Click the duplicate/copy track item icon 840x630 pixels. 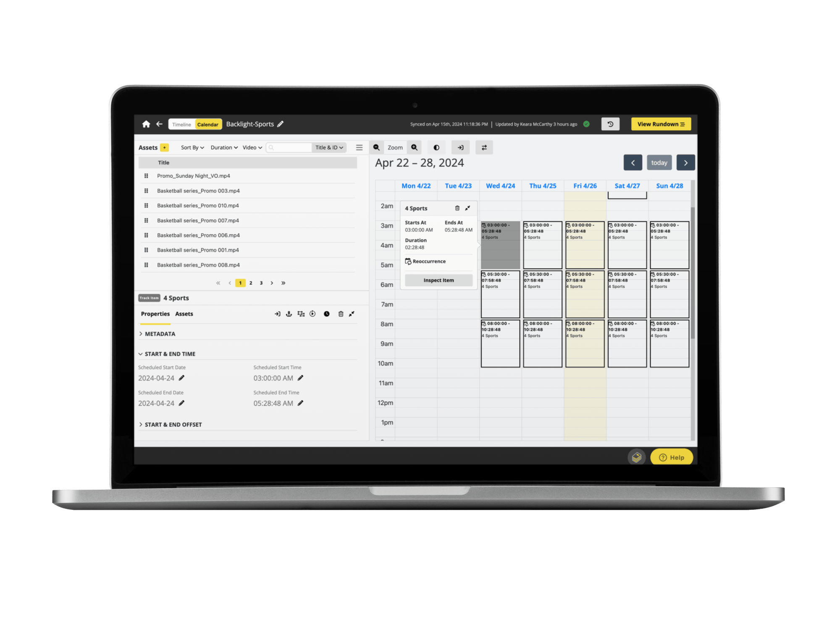pyautogui.click(x=302, y=314)
